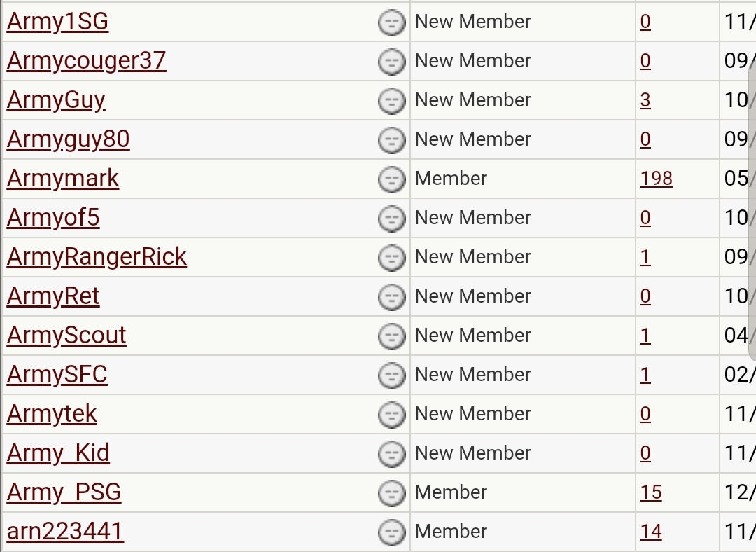This screenshot has width=756, height=552.
Task: Open the Armyguy80 username link
Action: [68, 139]
